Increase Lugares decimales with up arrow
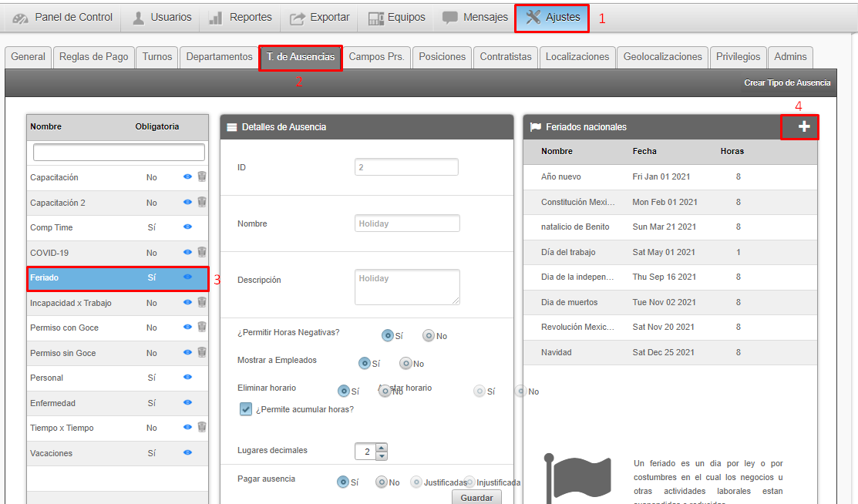 tap(381, 447)
